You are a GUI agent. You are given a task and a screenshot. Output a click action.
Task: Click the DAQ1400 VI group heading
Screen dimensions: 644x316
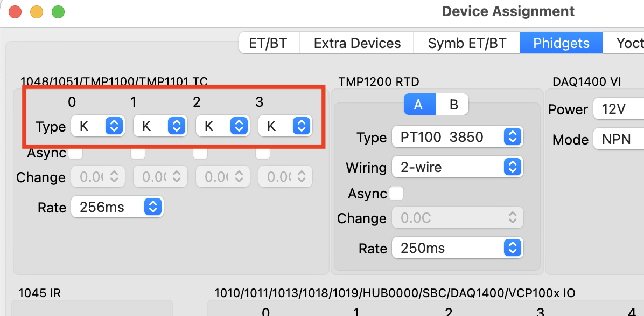point(586,82)
